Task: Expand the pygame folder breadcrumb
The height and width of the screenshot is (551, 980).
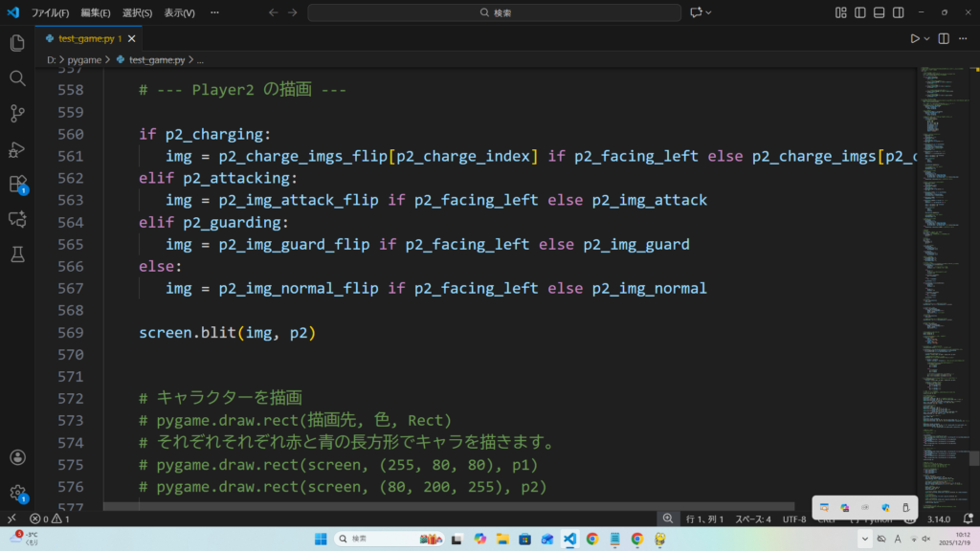Action: pos(84,59)
